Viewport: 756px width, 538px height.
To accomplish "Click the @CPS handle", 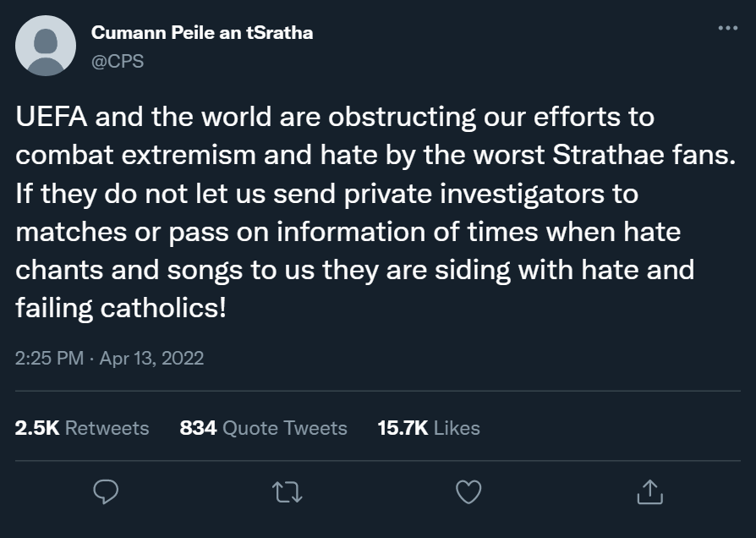I will [x=118, y=62].
